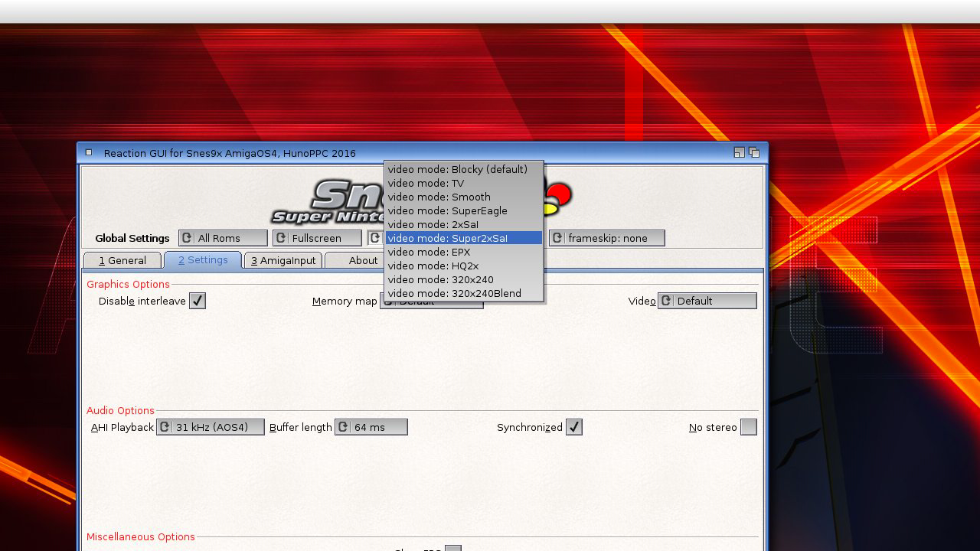Screen dimensions: 980x551
Task: Select video mode Blocky (default) option
Action: pyautogui.click(x=464, y=169)
